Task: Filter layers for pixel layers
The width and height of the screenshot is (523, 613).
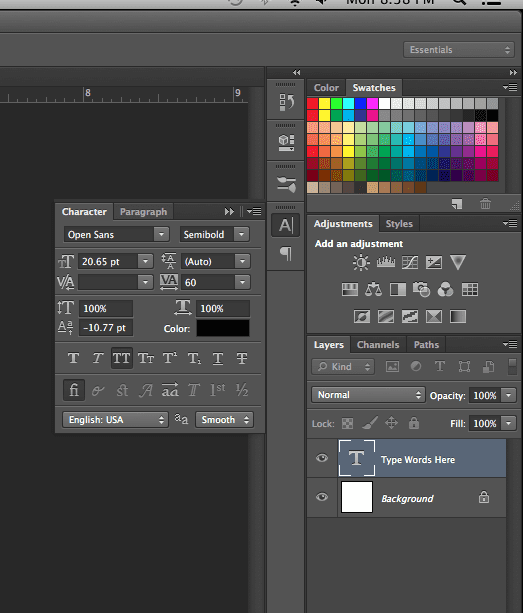Action: point(392,367)
